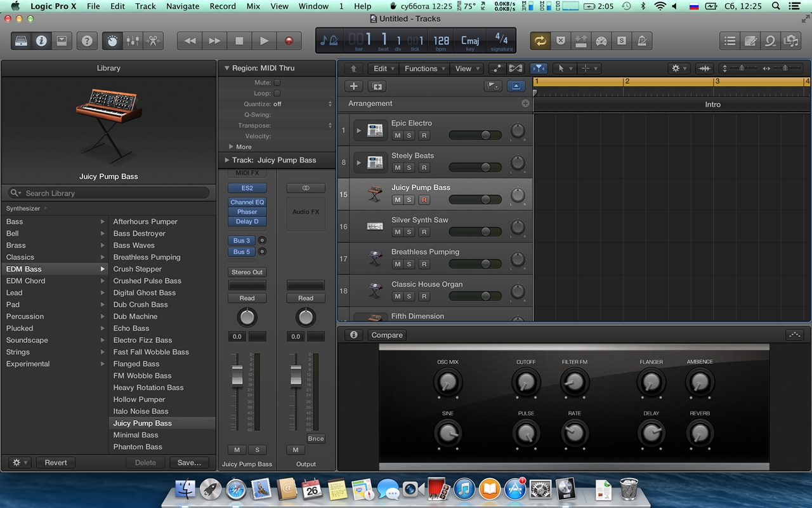Mute the Epic Electro track
The width and height of the screenshot is (812, 508).
[x=397, y=135]
